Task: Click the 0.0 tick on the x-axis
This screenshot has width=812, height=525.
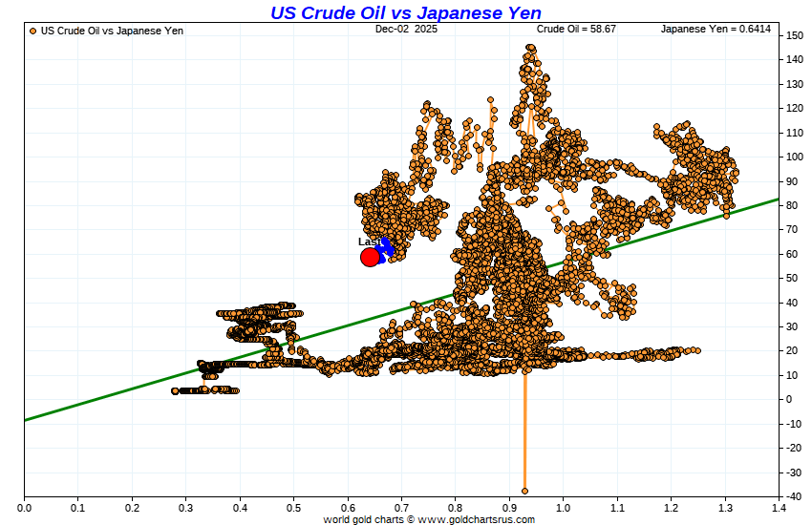Action: (x=24, y=508)
